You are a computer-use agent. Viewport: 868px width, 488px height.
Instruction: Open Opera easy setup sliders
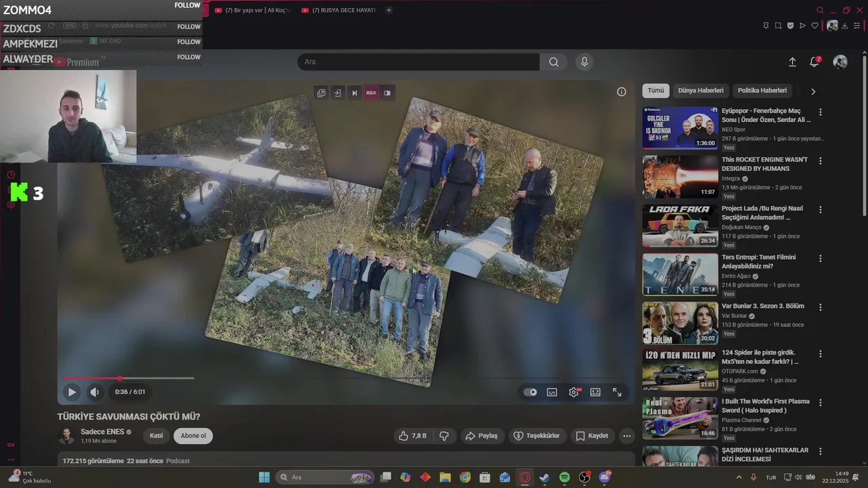pyautogui.click(x=857, y=26)
